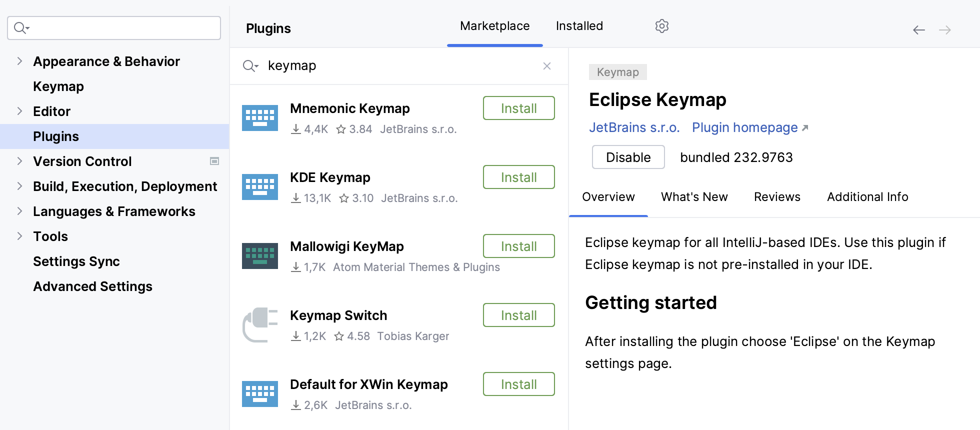Viewport: 980px width, 430px height.
Task: Select Keymap Switch plugin title
Action: [x=338, y=315]
